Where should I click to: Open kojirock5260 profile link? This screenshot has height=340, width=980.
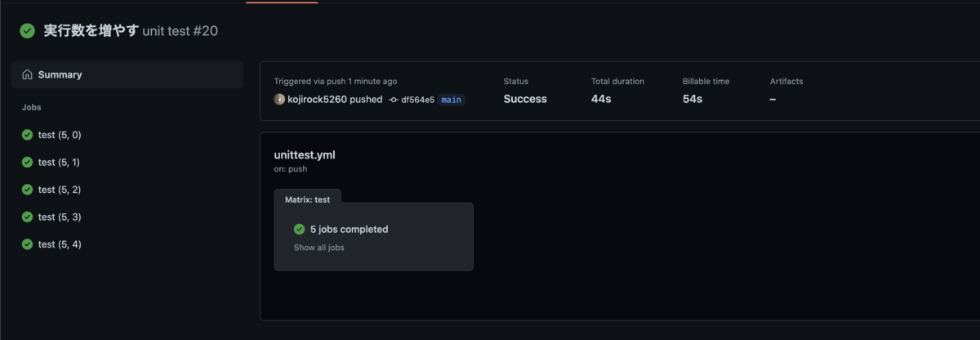(x=318, y=100)
